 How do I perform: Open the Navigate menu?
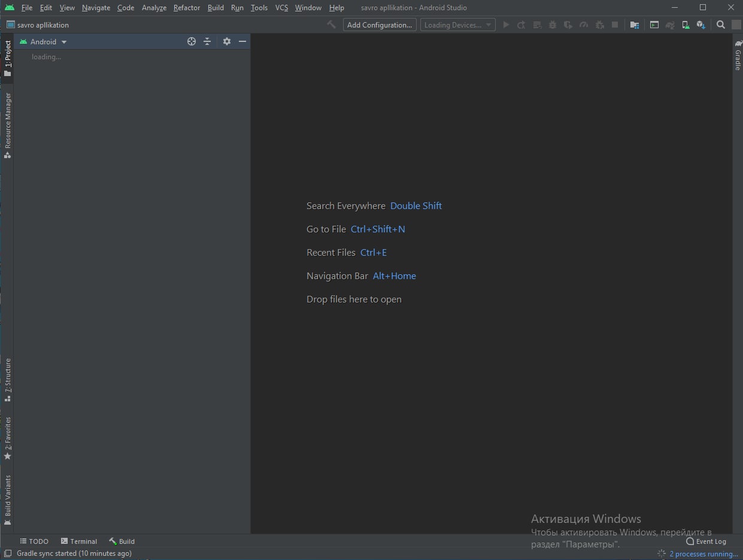[x=96, y=8]
